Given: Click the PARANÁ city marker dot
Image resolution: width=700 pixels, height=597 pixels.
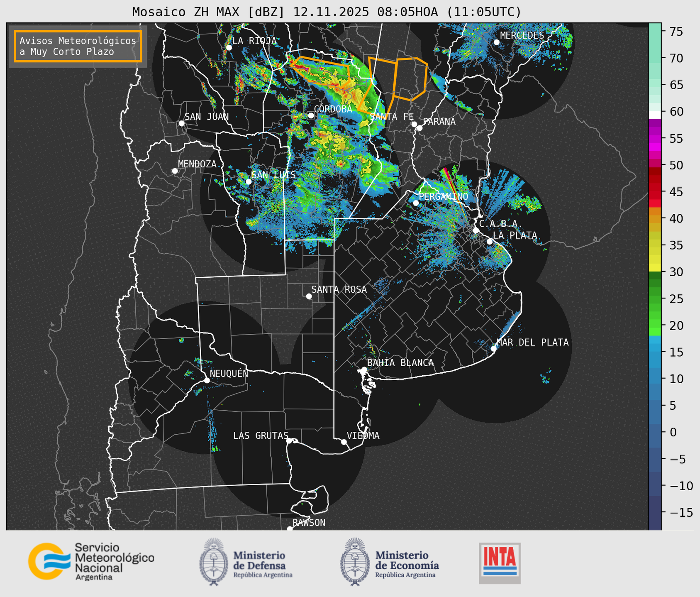Looking at the screenshot, I should tap(420, 128).
